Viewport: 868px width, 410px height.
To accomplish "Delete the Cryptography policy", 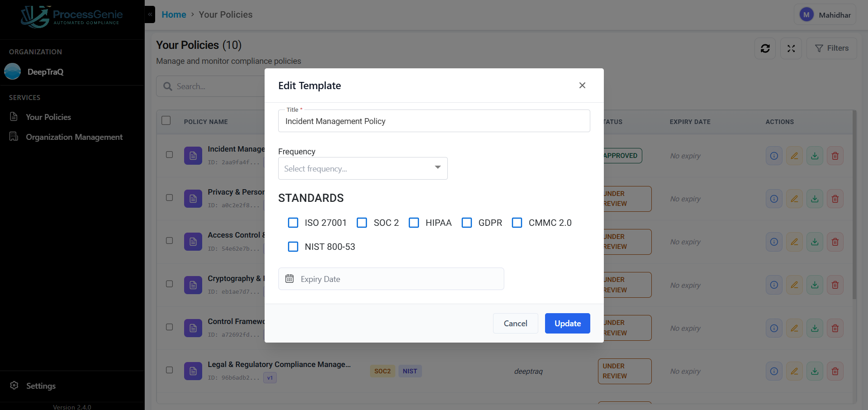I will point(835,285).
